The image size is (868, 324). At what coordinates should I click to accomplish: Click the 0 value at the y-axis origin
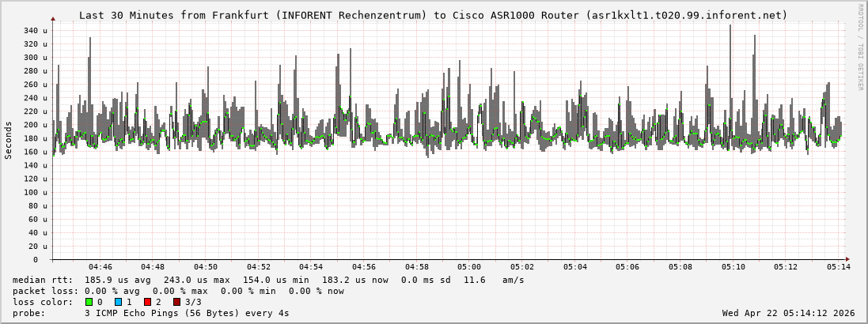[35, 259]
